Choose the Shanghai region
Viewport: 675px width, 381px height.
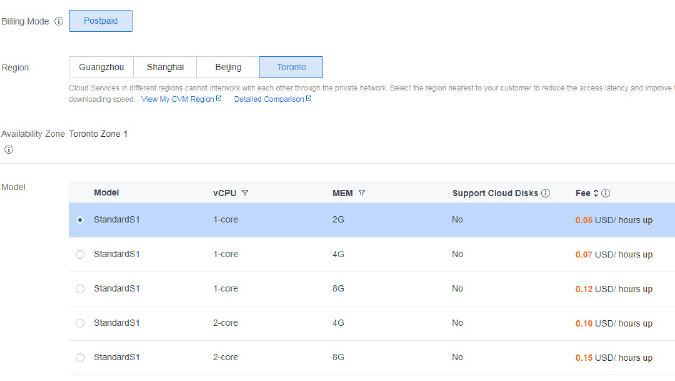[165, 67]
